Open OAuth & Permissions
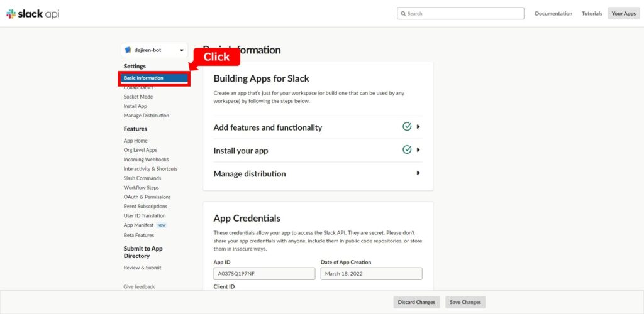644x314 pixels. 147,197
